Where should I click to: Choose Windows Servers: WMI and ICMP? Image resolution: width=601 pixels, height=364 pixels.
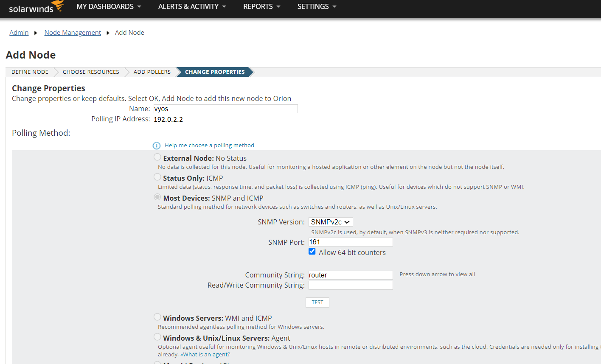[157, 317]
